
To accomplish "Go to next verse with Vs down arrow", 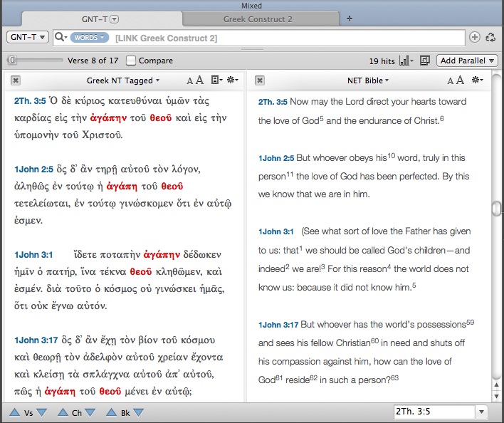I will pos(41,412).
